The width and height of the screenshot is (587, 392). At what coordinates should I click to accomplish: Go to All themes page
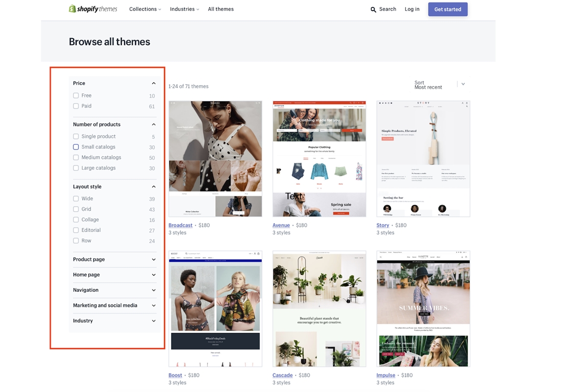pos(221,9)
